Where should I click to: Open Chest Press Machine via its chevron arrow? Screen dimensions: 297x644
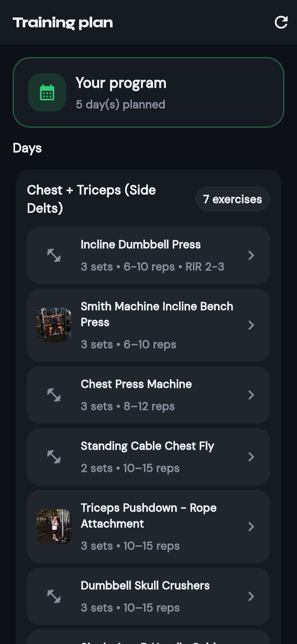251,395
